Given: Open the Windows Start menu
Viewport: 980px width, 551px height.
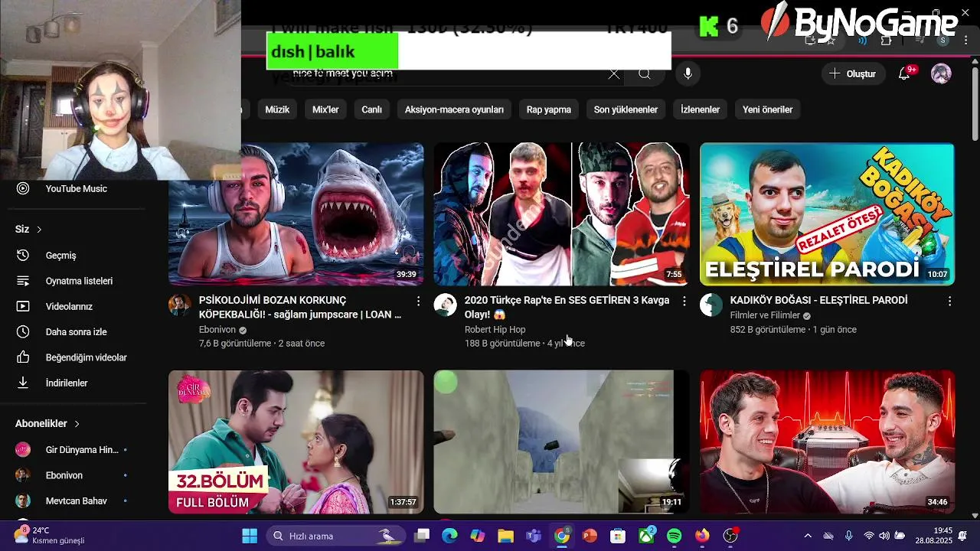Looking at the screenshot, I should click(250, 536).
